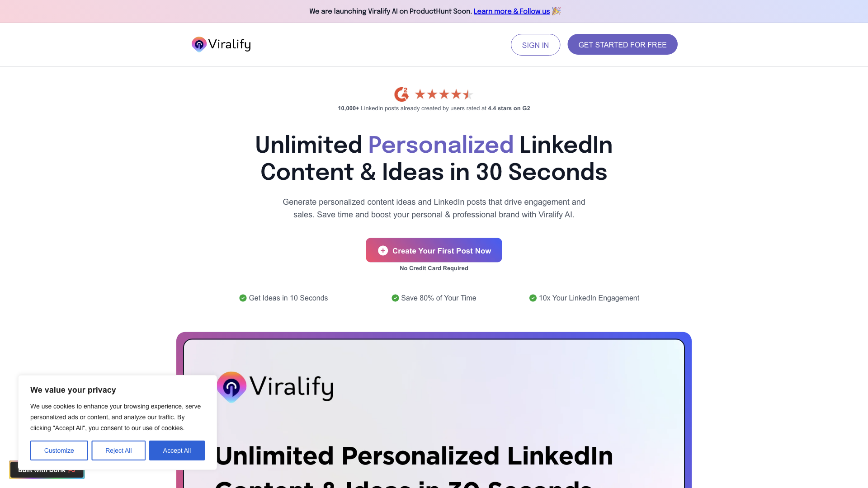Viewport: 868px width, 488px height.
Task: Click the GET STARTED FOR FREE button
Action: (623, 44)
